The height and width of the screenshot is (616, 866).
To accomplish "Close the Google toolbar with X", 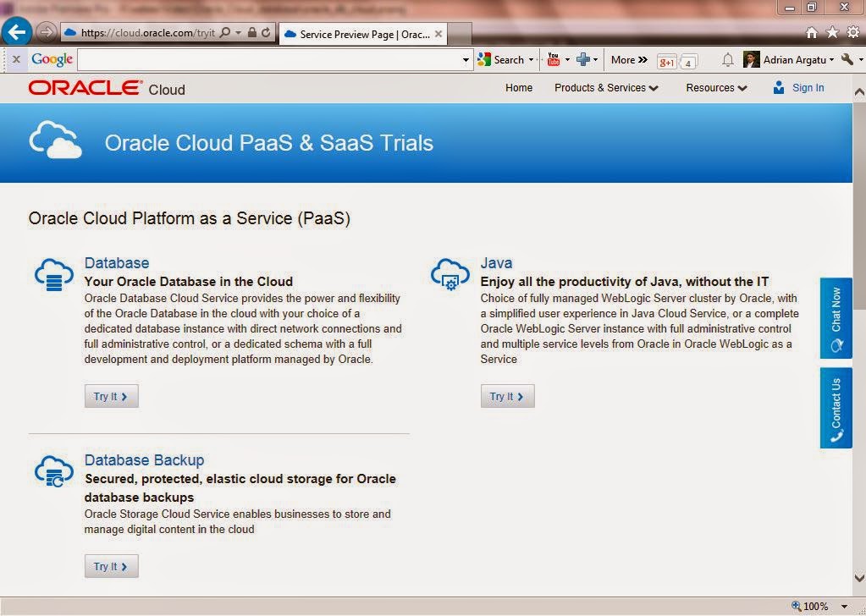I will pos(16,59).
